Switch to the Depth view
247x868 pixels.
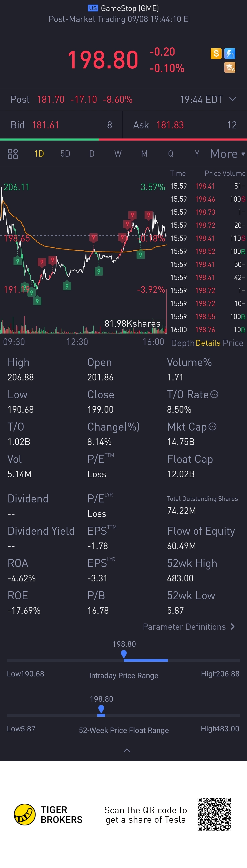tap(183, 343)
